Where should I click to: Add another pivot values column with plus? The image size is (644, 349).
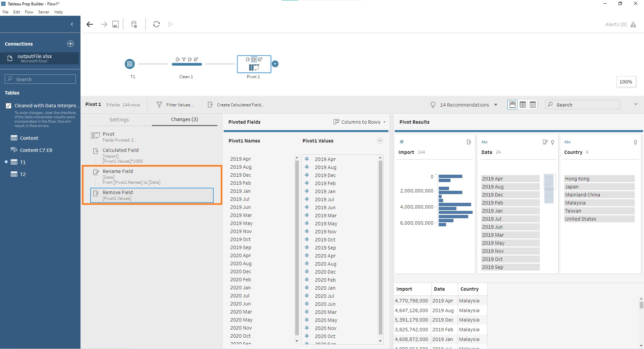(380, 141)
